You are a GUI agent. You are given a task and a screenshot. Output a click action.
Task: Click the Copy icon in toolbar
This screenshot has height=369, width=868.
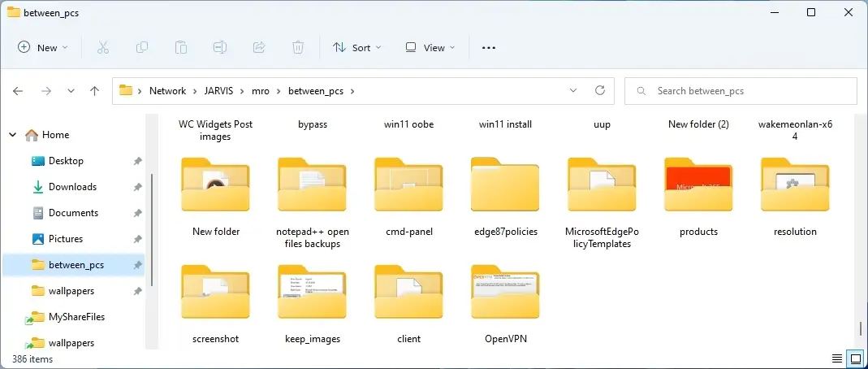tap(142, 48)
